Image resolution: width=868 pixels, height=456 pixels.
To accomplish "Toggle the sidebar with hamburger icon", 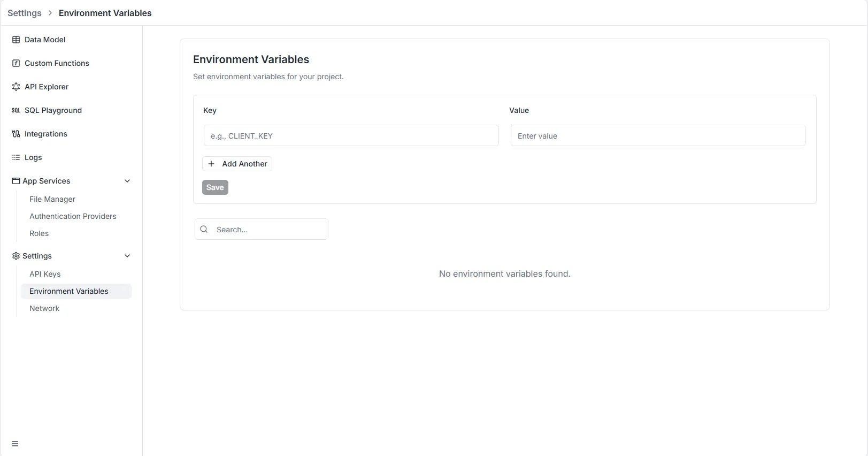I will (15, 444).
